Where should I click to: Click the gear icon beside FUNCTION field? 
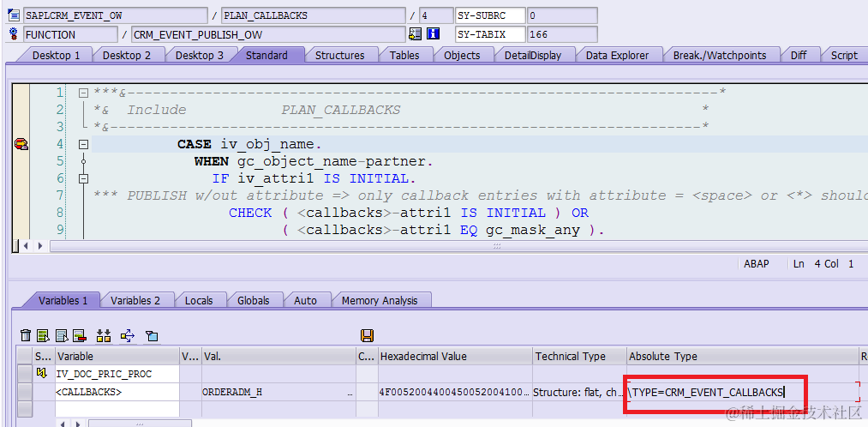coord(14,35)
